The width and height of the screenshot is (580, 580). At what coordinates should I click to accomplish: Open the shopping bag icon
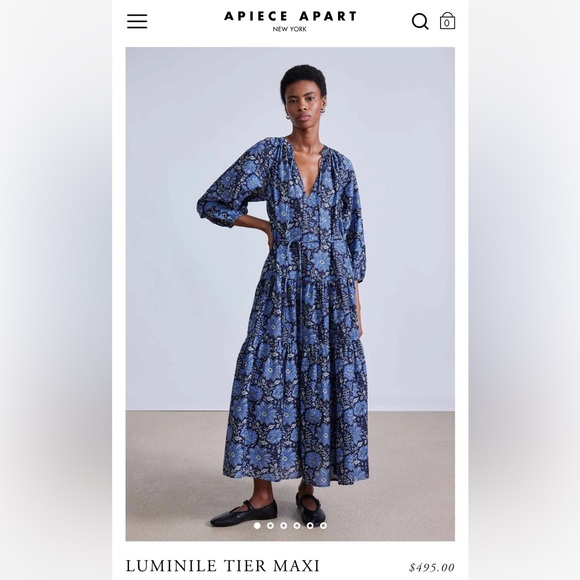coord(447,21)
